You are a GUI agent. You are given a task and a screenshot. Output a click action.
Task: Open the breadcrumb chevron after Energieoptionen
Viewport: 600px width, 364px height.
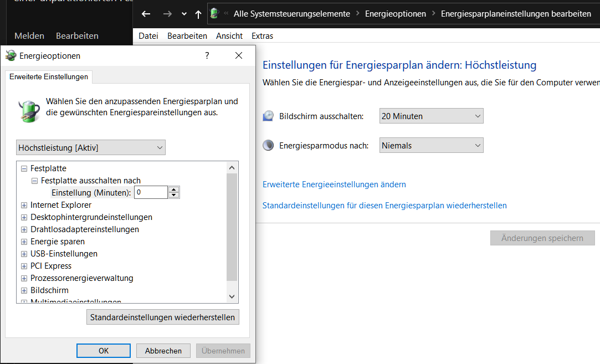tap(434, 13)
